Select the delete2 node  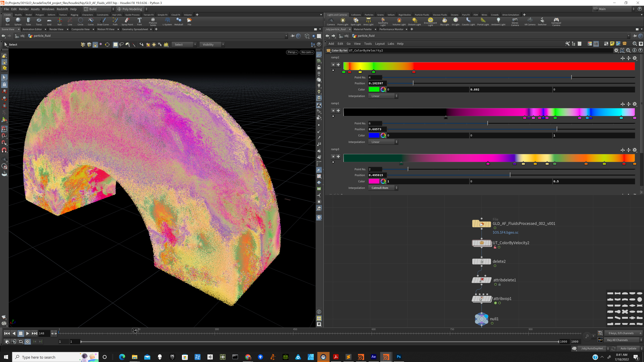coord(481,261)
